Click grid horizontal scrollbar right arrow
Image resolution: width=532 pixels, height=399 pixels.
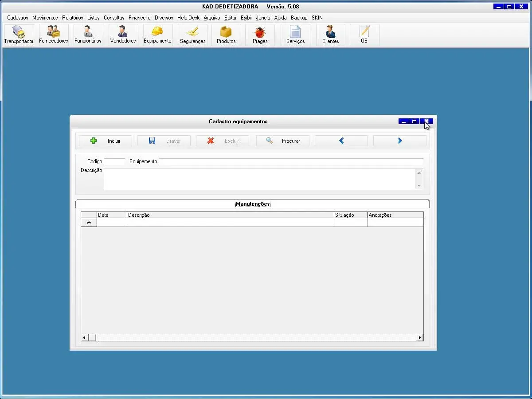click(420, 338)
